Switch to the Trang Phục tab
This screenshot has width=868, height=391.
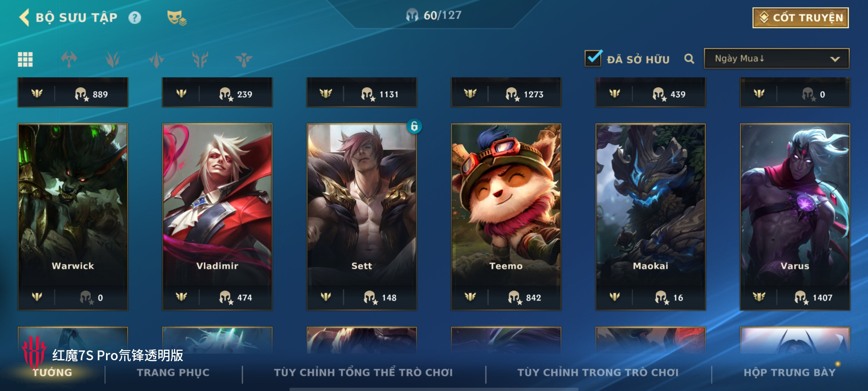[173, 373]
